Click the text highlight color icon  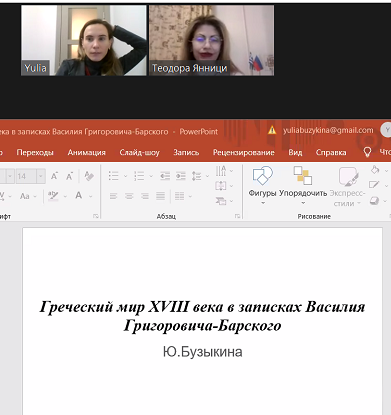tap(53, 196)
